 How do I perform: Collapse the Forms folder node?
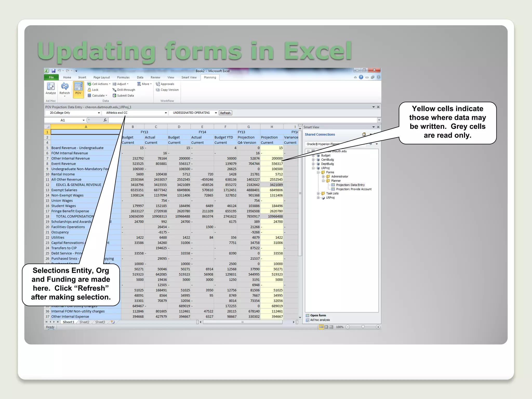(x=318, y=172)
